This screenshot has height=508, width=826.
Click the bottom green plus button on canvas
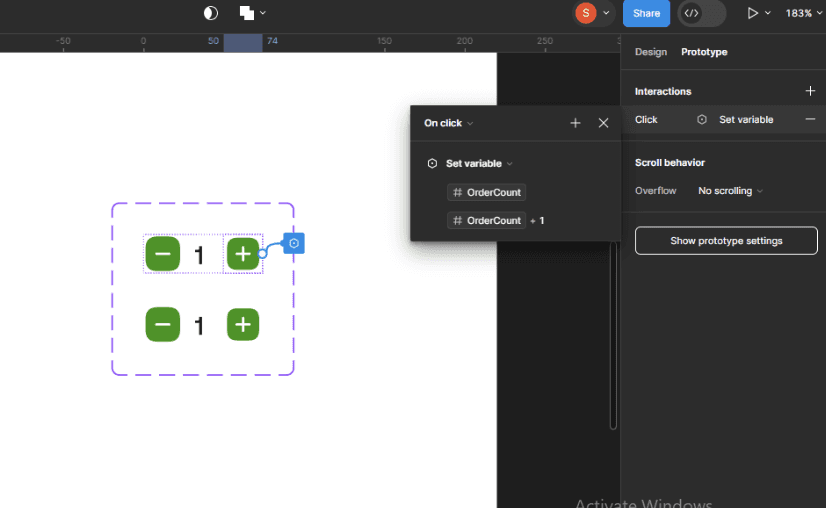tap(243, 325)
